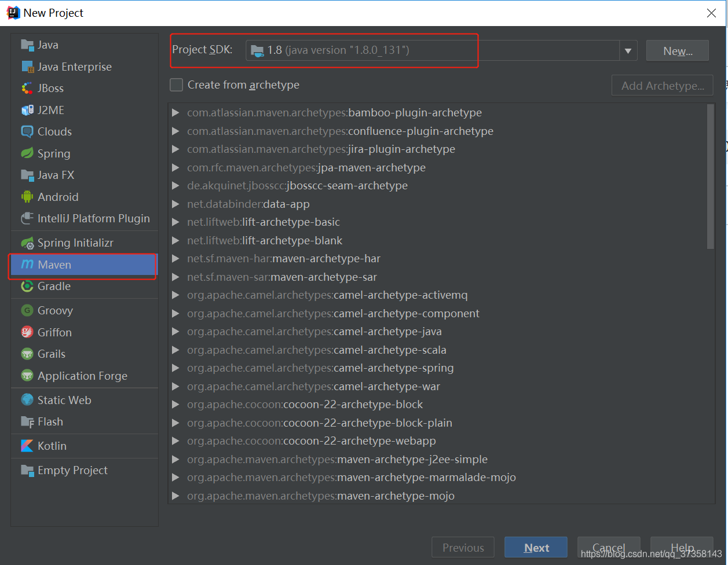Click the Add Archetype... button

click(x=663, y=86)
